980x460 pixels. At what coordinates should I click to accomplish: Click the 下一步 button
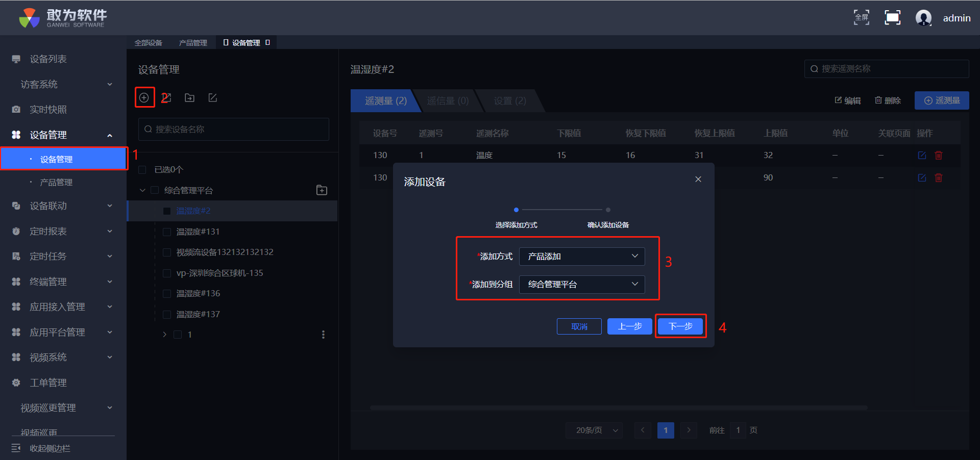tap(680, 326)
